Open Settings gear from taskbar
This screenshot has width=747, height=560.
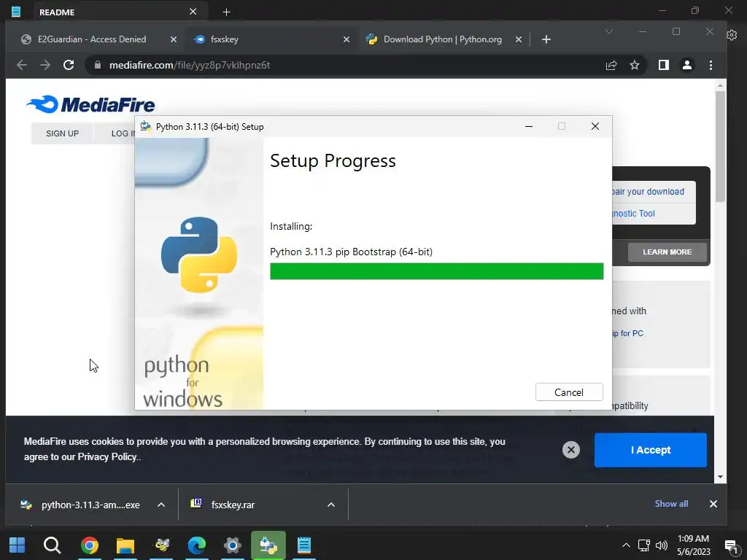pyautogui.click(x=233, y=545)
